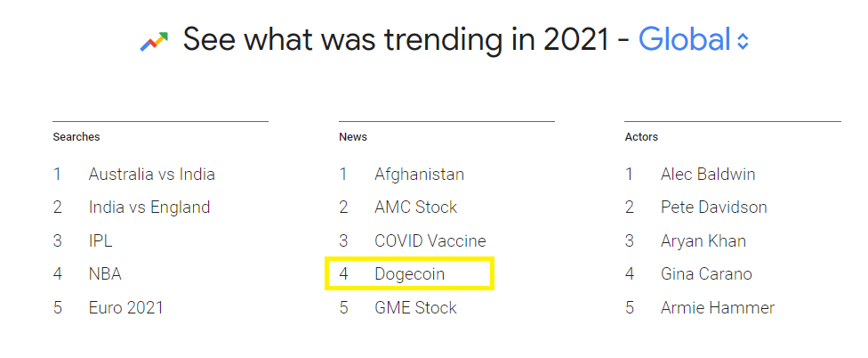Select India vs England trending search
The width and height of the screenshot is (868, 358).
(149, 207)
